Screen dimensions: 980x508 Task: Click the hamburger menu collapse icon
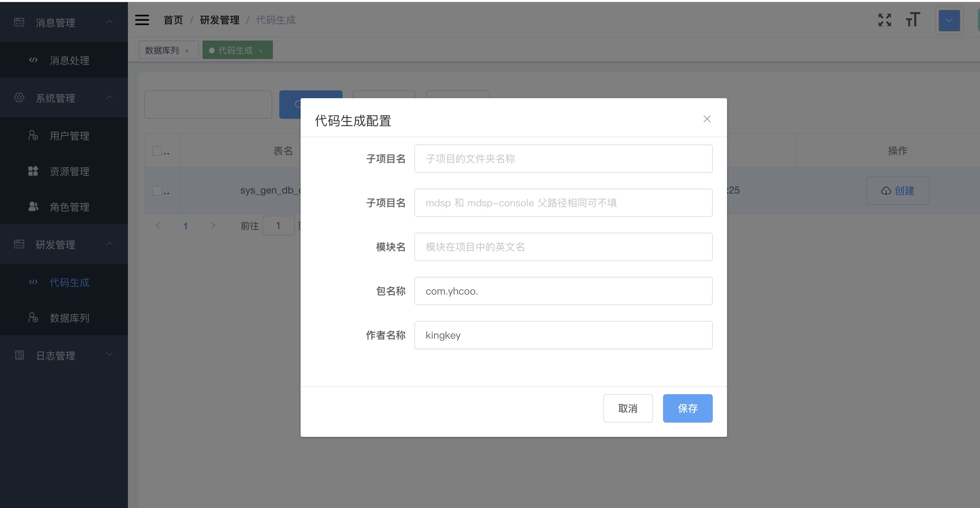click(142, 20)
